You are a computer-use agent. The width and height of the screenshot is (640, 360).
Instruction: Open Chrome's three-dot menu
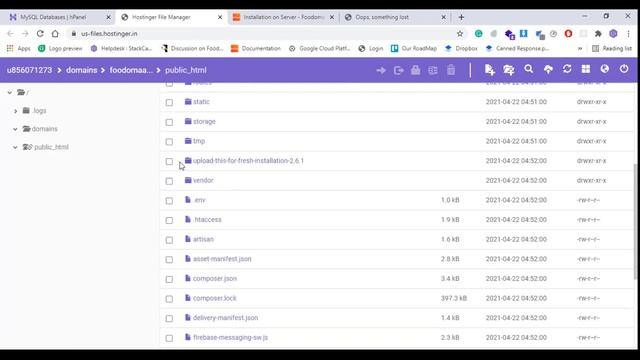pos(629,34)
